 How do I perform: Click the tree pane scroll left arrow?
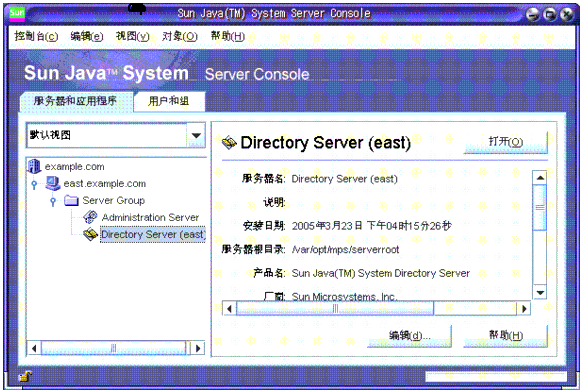click(x=34, y=349)
